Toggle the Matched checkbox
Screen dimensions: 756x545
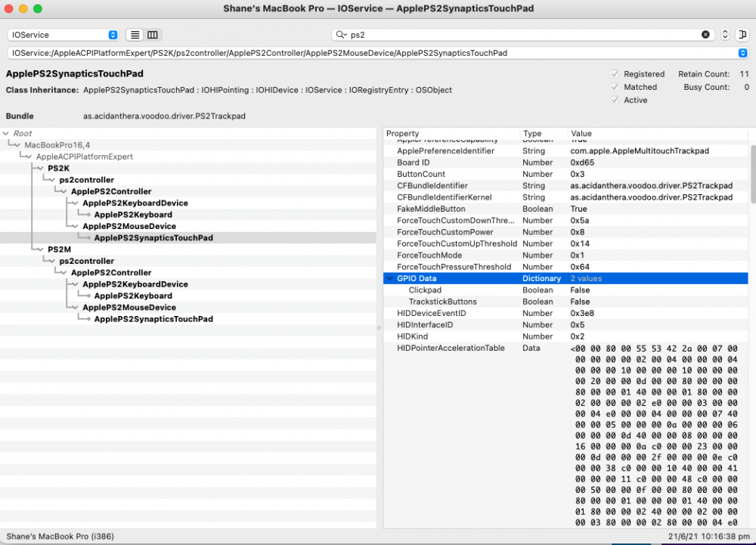click(615, 87)
